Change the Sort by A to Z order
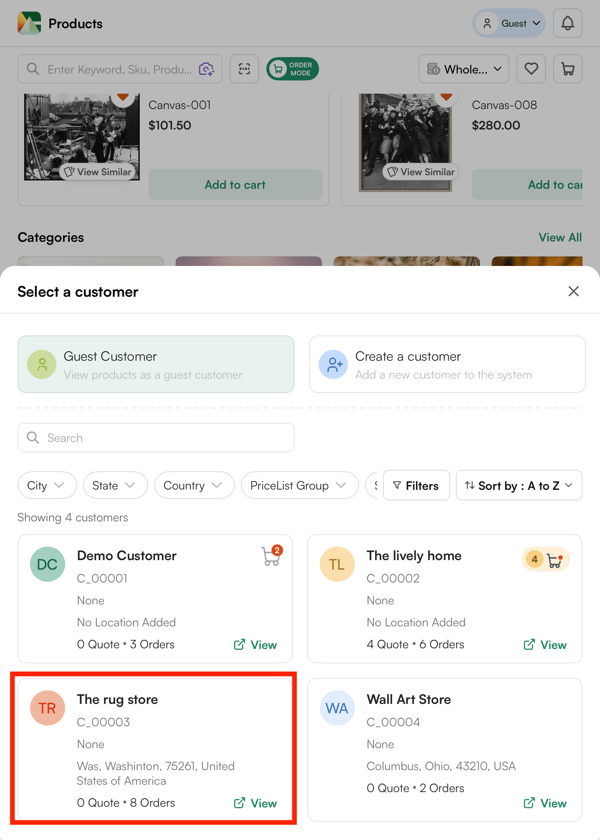 pos(520,485)
